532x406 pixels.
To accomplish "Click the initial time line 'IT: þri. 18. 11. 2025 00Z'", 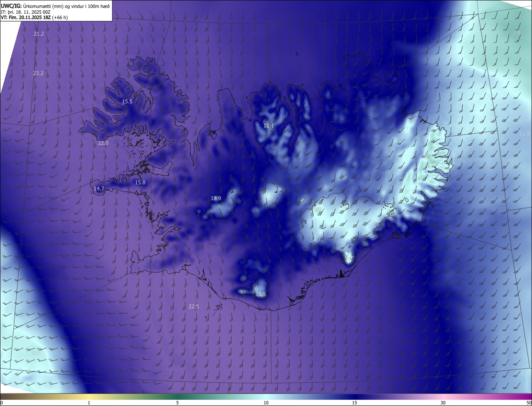I will [26, 12].
